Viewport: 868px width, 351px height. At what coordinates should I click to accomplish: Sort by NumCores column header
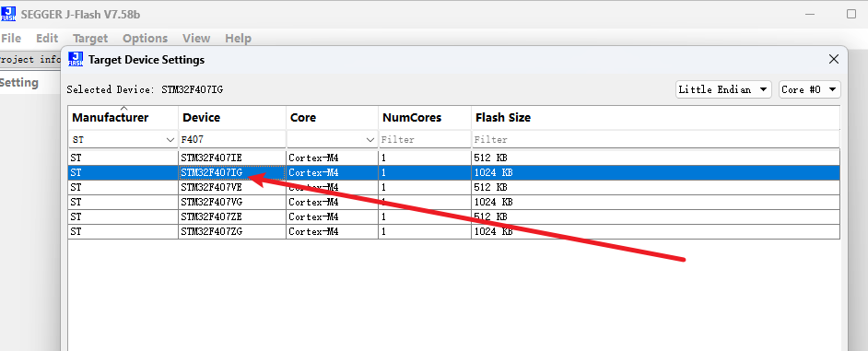point(425,117)
